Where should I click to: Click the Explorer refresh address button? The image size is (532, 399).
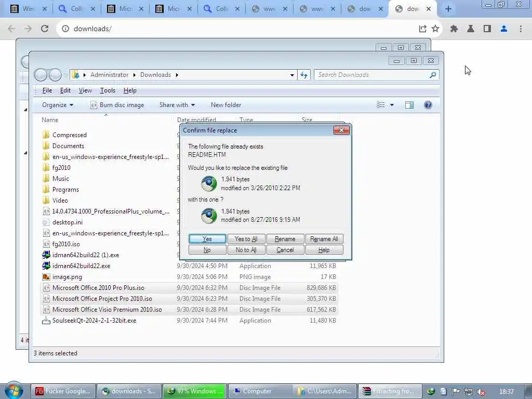pos(303,75)
